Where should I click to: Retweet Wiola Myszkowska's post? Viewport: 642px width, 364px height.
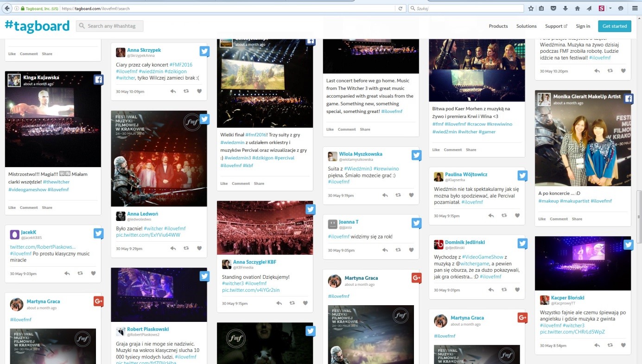(x=398, y=195)
